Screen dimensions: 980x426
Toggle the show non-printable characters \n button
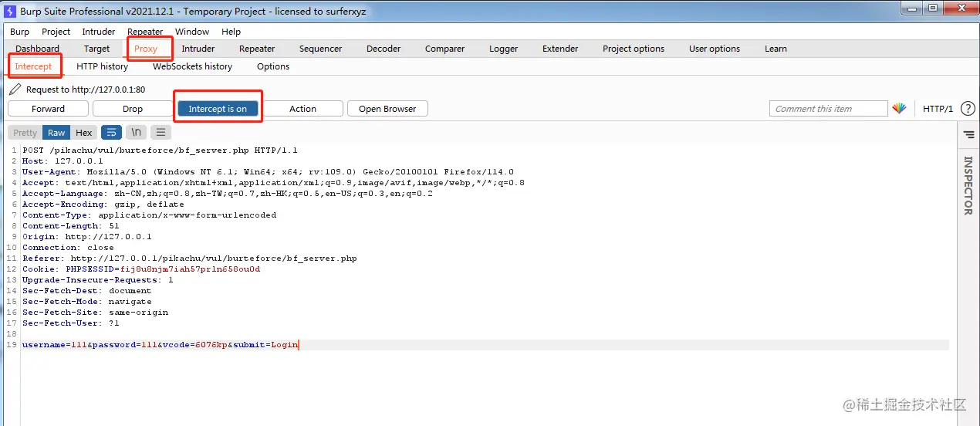click(136, 133)
